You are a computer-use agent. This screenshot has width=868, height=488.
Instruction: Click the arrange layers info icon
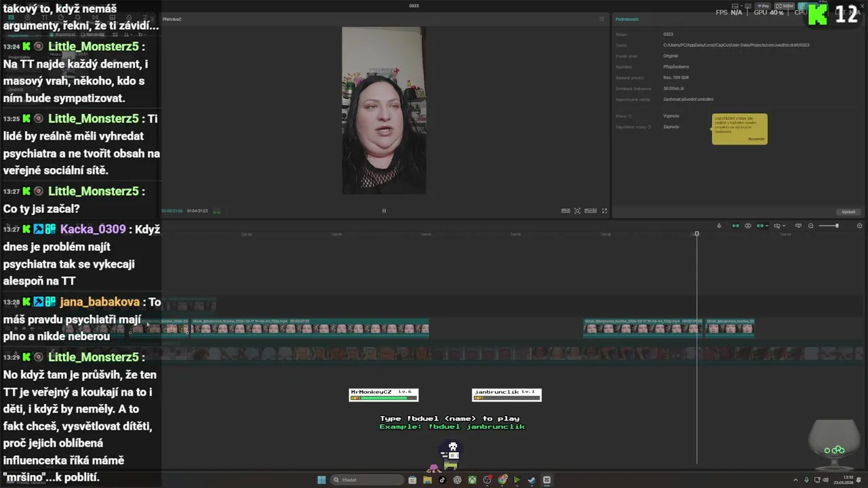[x=649, y=127]
